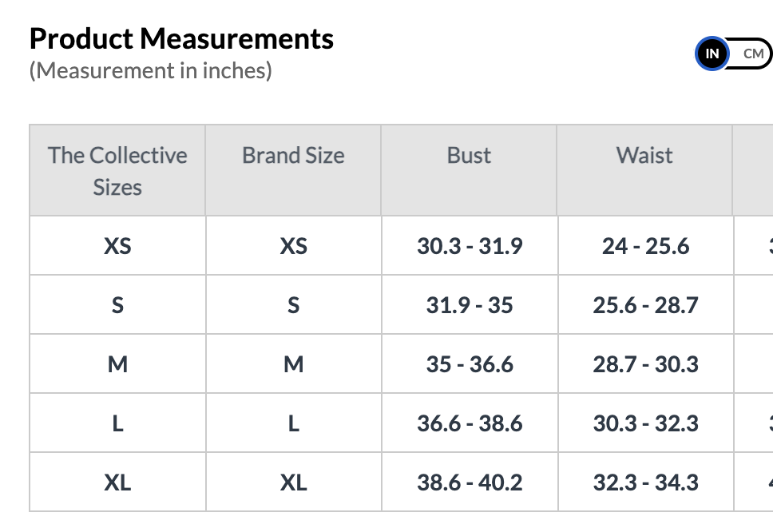
Task: Click waist value 32.3 - 34.3
Action: click(x=645, y=482)
